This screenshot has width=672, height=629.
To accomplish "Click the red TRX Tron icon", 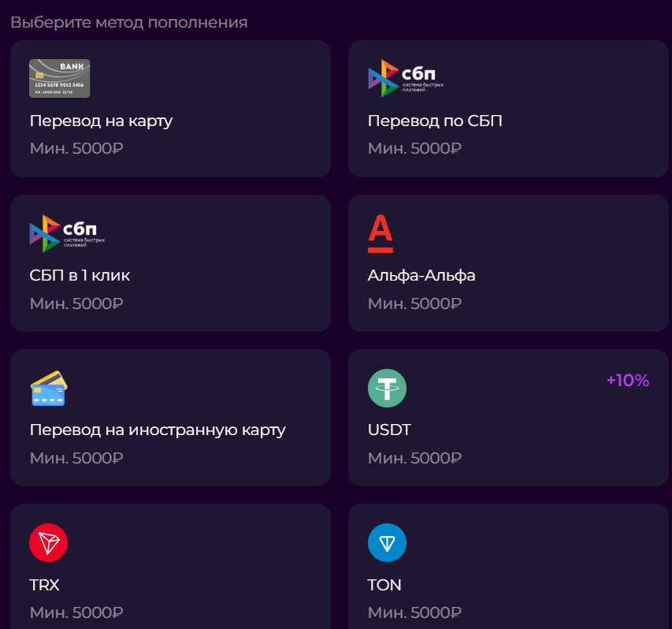I will coord(49,542).
